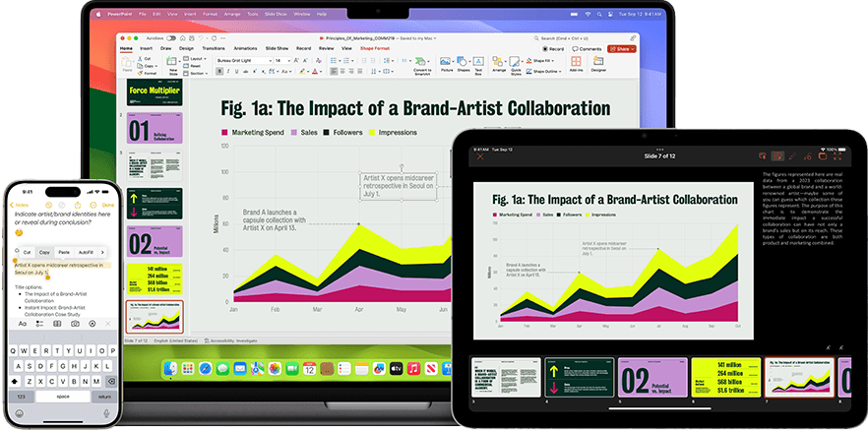Image resolution: width=868 pixels, height=431 pixels.
Task: Click Convert to SmartArt icon
Action: [422, 63]
